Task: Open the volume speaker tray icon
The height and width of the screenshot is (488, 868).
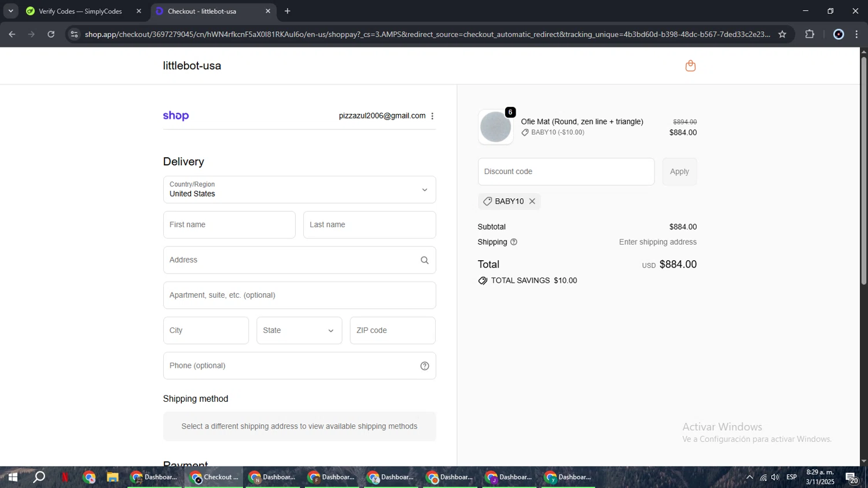Action: point(775,478)
